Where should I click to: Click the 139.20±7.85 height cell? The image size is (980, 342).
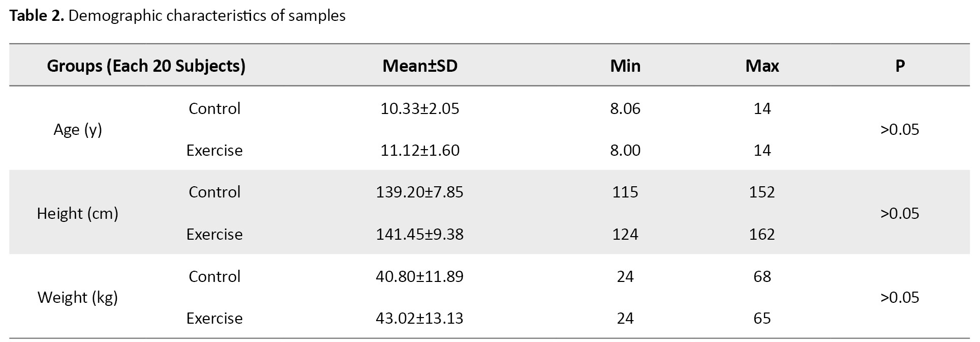coord(420,192)
